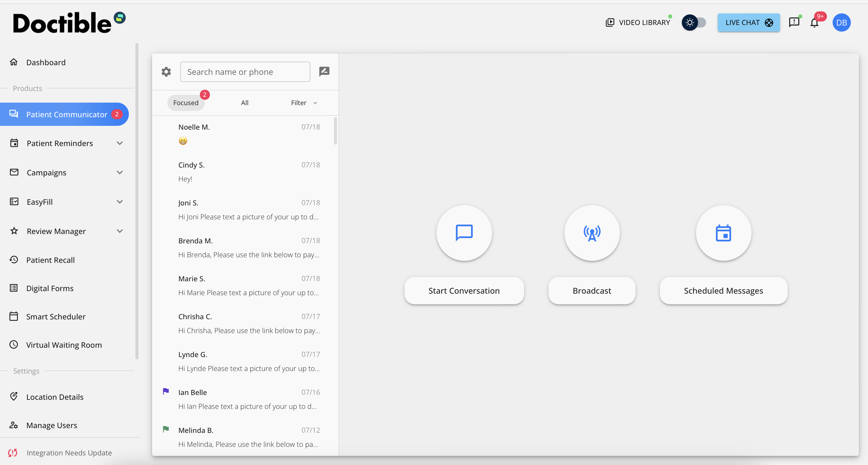Switch to the All conversations tab
This screenshot has height=465, width=868.
(245, 103)
